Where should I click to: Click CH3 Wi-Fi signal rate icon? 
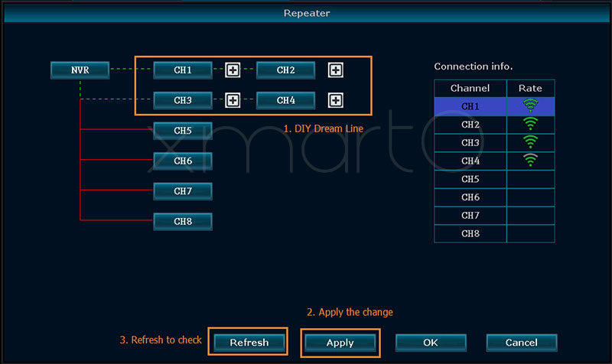[x=530, y=142]
